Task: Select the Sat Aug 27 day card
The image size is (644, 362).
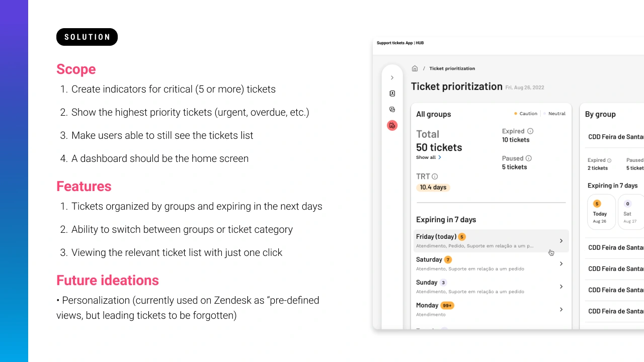Action: click(x=629, y=212)
